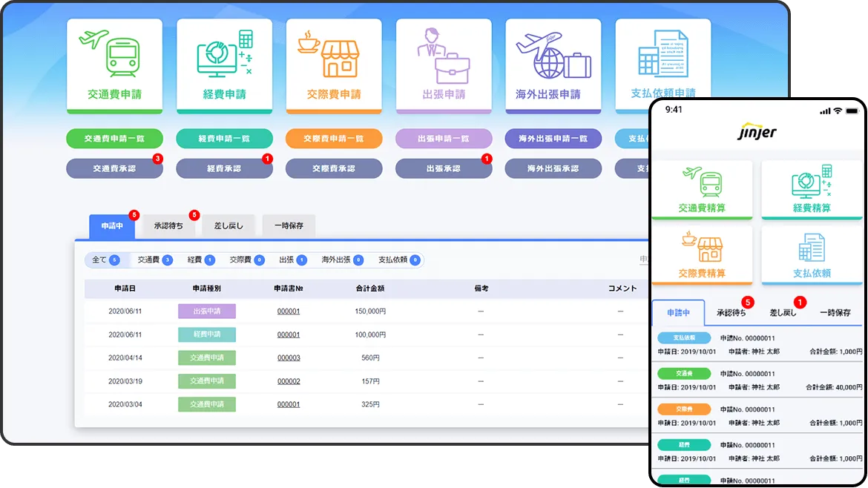Open the 海外出張申請 globe and plane icon

553,53
